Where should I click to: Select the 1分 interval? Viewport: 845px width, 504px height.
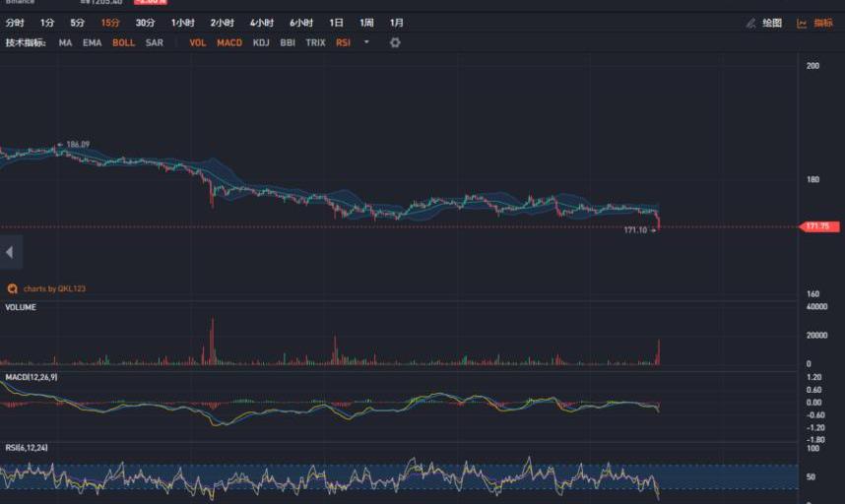[47, 23]
